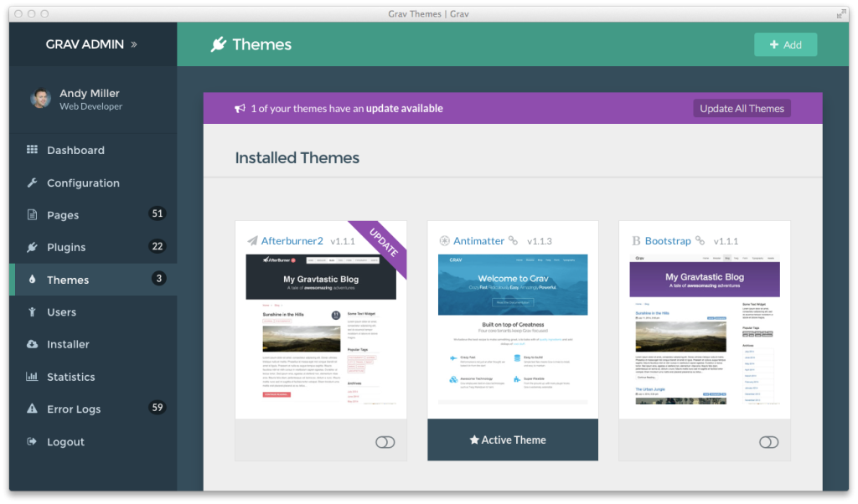Click the Plugins plug icon in sidebar
This screenshot has height=504, width=858.
(x=33, y=247)
